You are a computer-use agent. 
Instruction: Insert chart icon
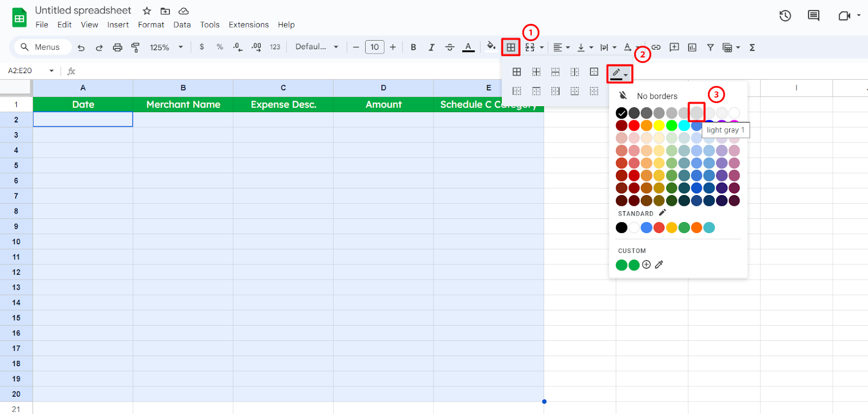[692, 48]
